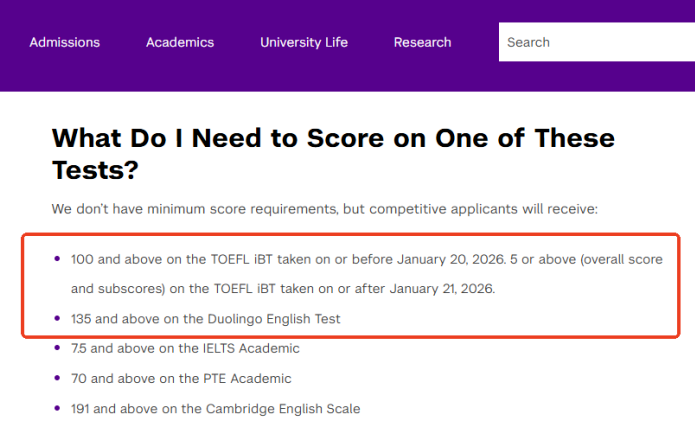
Task: Click the bullet point before the IELTS item
Action: click(56, 348)
